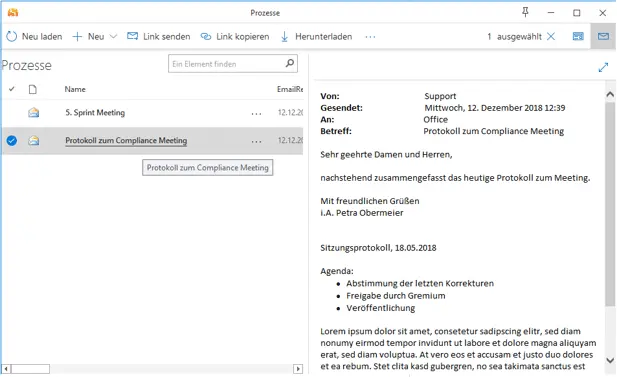The image size is (617, 377).
Task: Click the search magnifier icon
Action: [x=290, y=63]
